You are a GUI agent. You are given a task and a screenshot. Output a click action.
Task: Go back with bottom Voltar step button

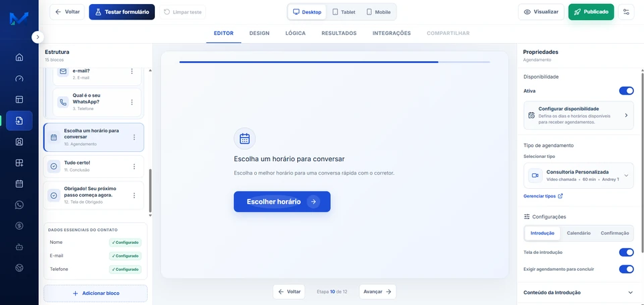tap(289, 292)
